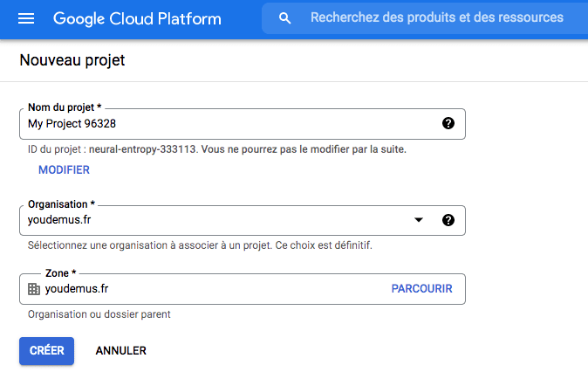Screen dimensions: 588x379
Task: Click the 'Organisation ou dossier parent' hint
Action: [x=99, y=314]
